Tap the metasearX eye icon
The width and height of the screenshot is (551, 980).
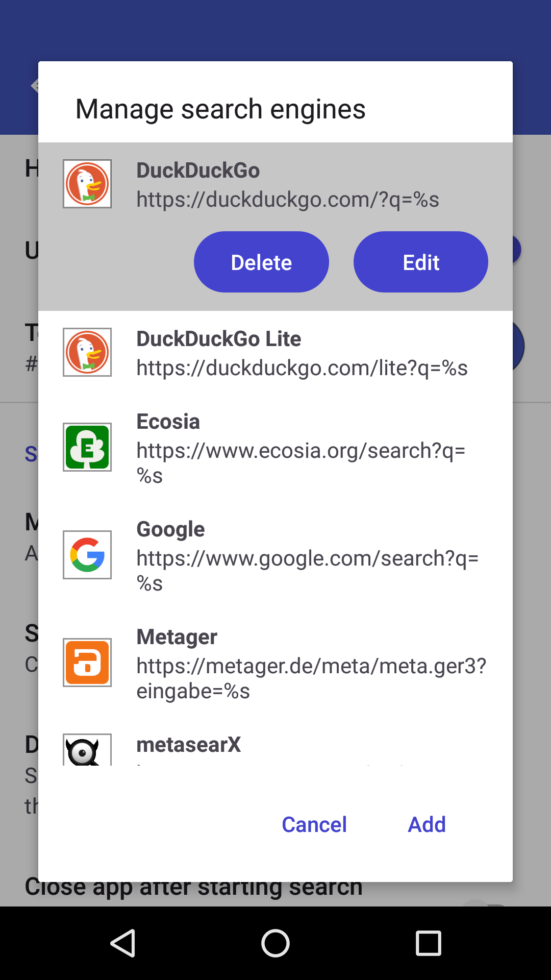point(87,750)
